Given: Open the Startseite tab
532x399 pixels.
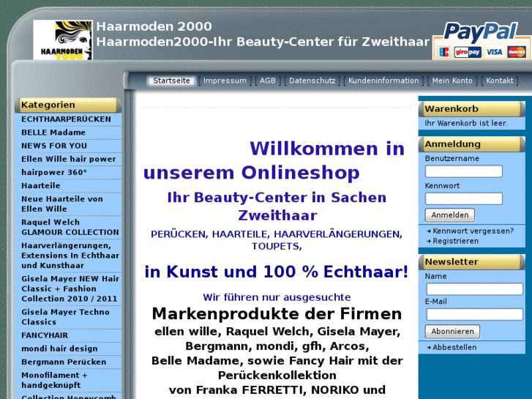Looking at the screenshot, I should (x=171, y=81).
